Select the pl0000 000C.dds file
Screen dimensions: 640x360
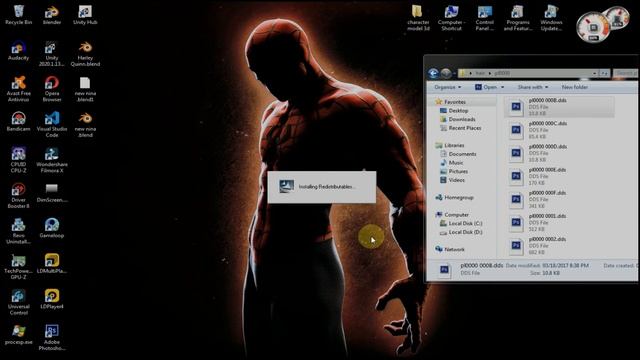[559, 130]
